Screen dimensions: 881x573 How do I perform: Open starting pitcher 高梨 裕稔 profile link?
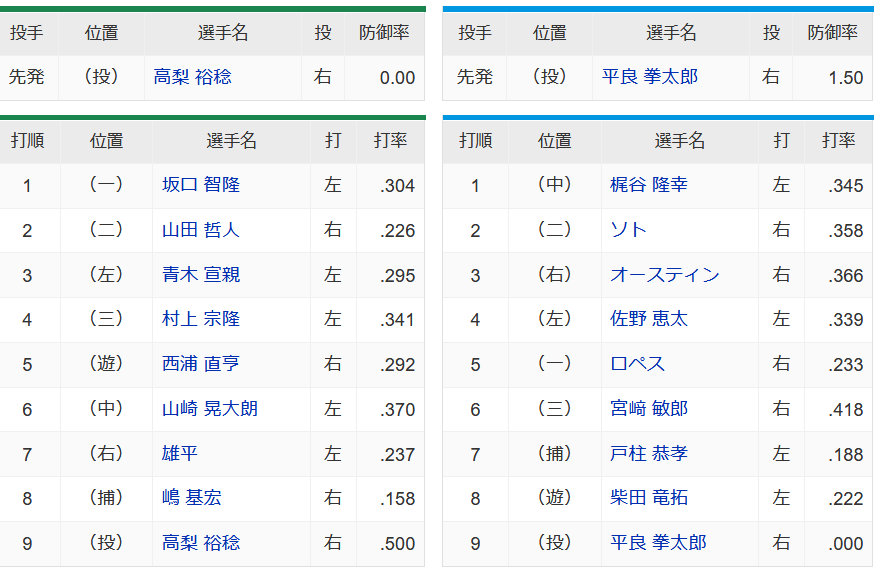(x=192, y=77)
